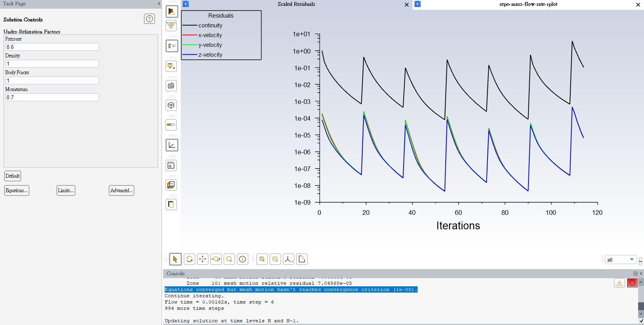Click the view options icon with arrows
The height and width of the screenshot is (325, 644).
coord(171,46)
